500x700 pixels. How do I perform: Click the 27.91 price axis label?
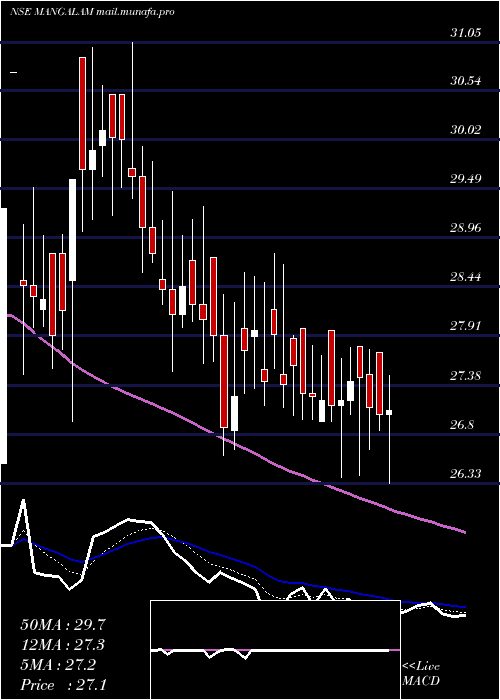click(x=465, y=326)
